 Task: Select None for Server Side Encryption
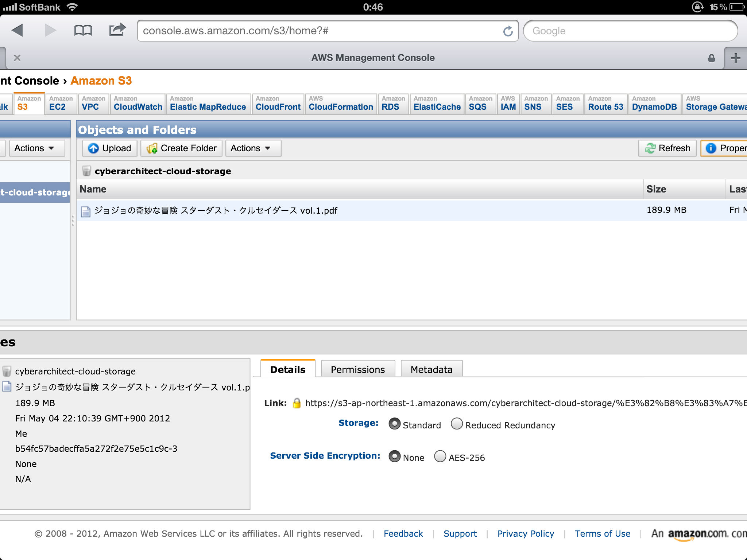tap(394, 456)
